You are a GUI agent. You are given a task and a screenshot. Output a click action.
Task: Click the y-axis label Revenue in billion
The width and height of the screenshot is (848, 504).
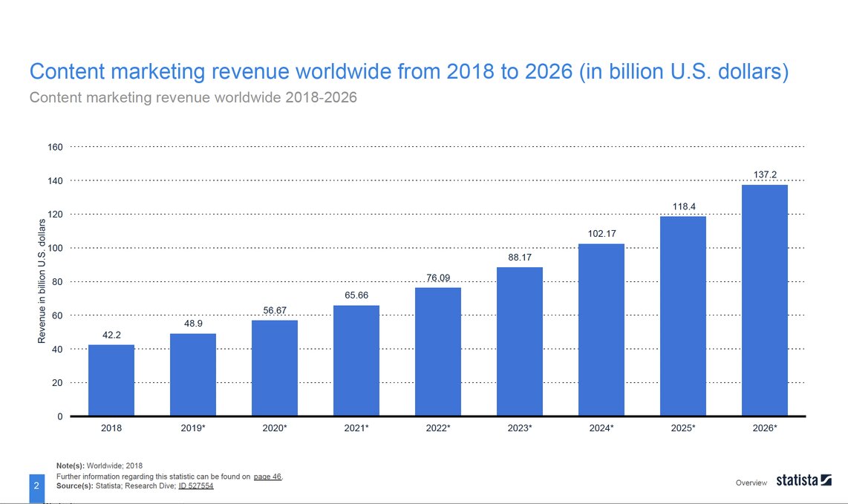42,281
